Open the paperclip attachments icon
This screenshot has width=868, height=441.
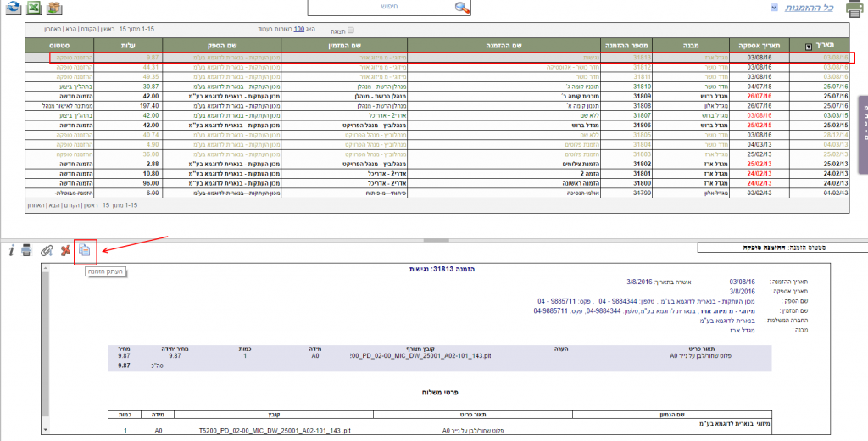point(47,250)
